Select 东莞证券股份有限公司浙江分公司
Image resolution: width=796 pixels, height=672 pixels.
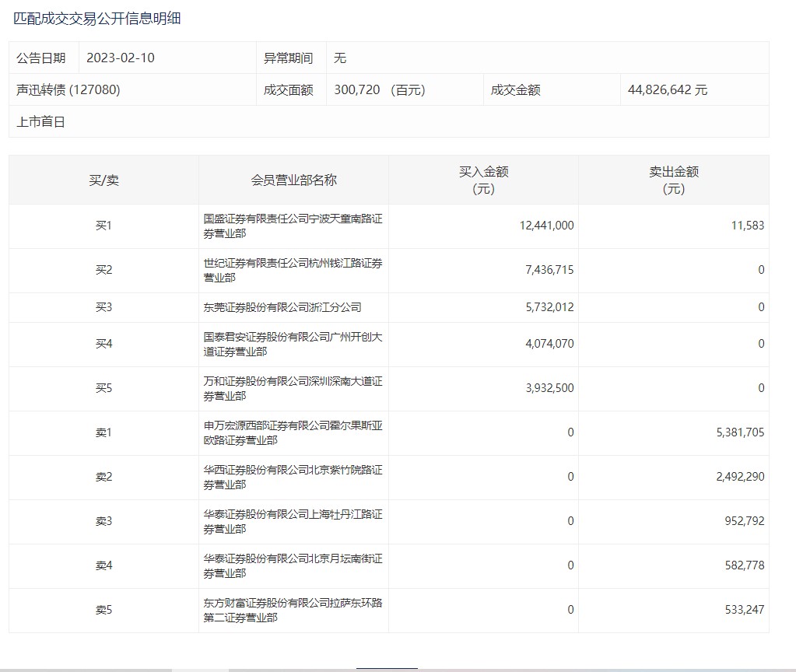click(x=282, y=307)
